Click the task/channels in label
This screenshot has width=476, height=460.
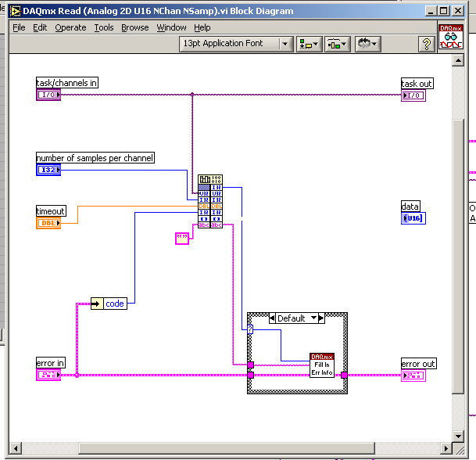coord(66,83)
